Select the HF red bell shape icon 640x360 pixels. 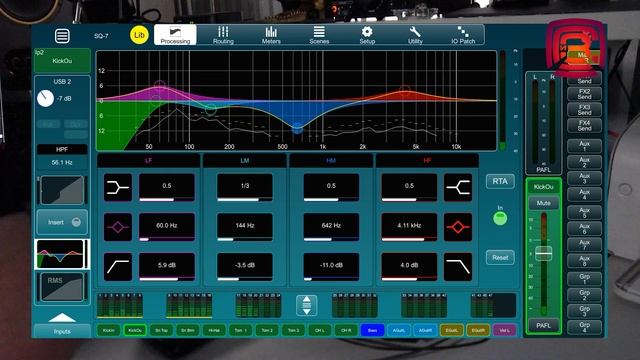458,227
